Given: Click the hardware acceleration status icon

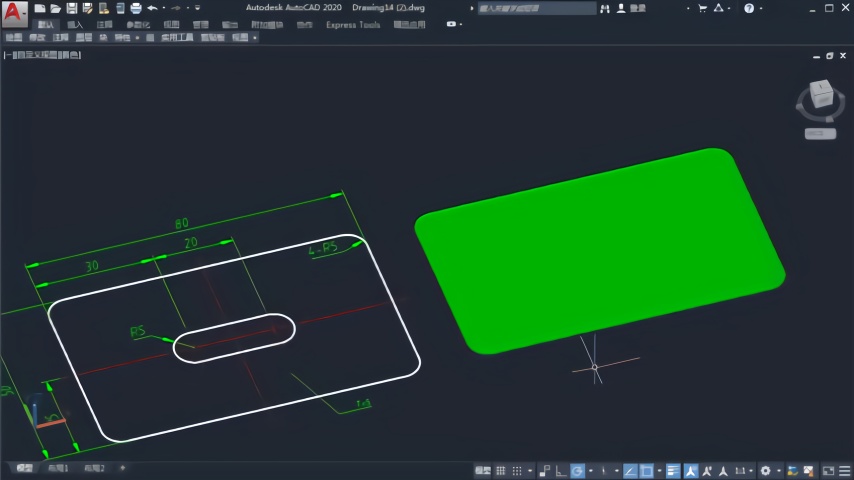Looking at the screenshot, I should click(809, 471).
